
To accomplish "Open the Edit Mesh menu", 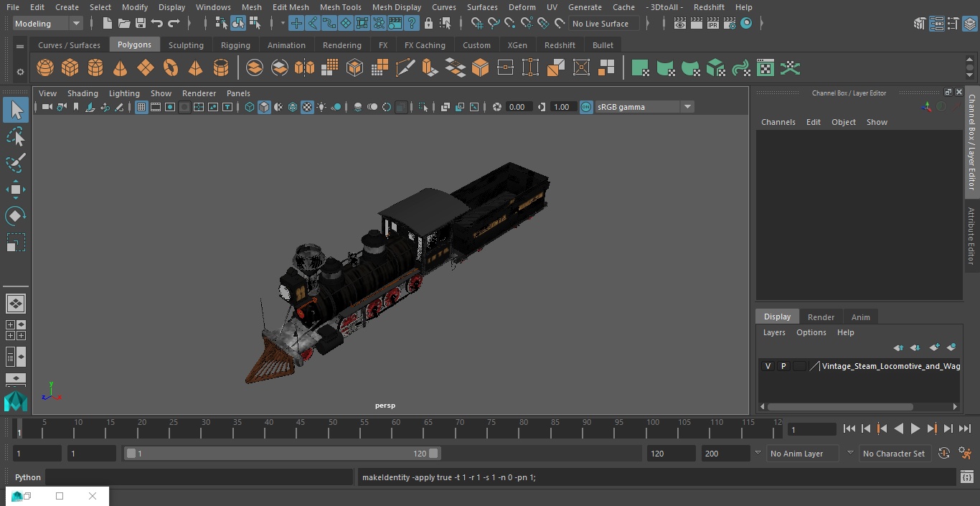I will [x=291, y=7].
